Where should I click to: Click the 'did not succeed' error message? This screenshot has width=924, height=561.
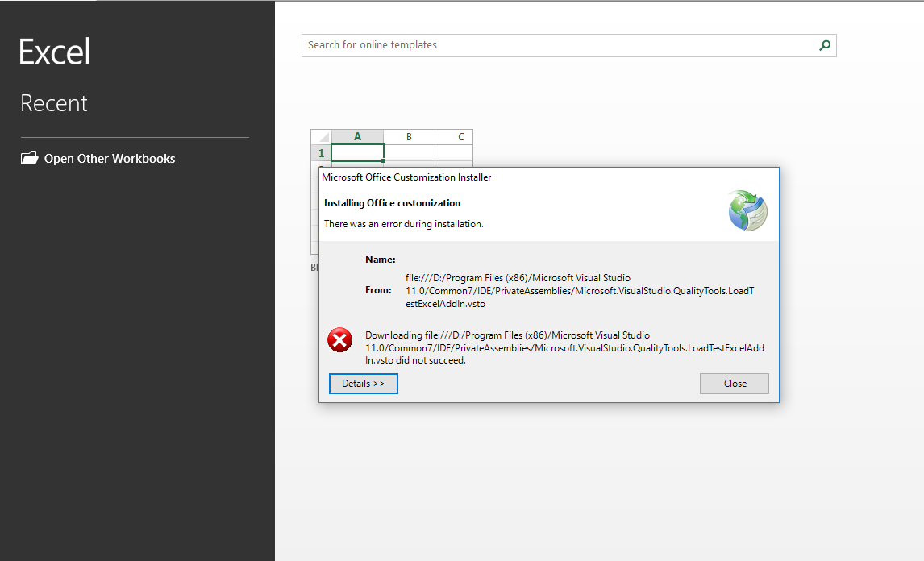(564, 347)
